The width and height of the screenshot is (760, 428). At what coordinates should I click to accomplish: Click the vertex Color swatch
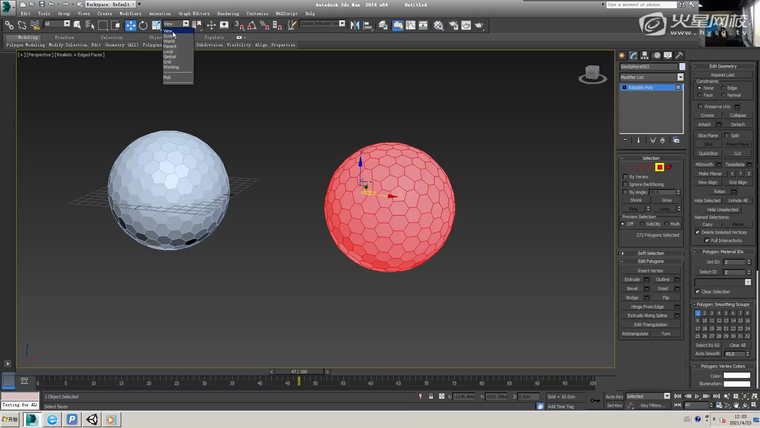pyautogui.click(x=736, y=375)
